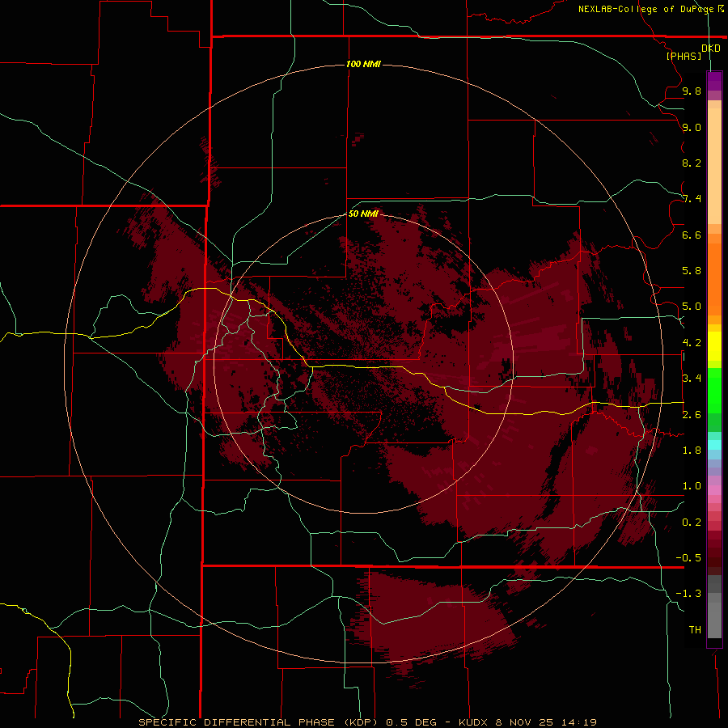Click the 6.6 legend value

click(x=692, y=235)
